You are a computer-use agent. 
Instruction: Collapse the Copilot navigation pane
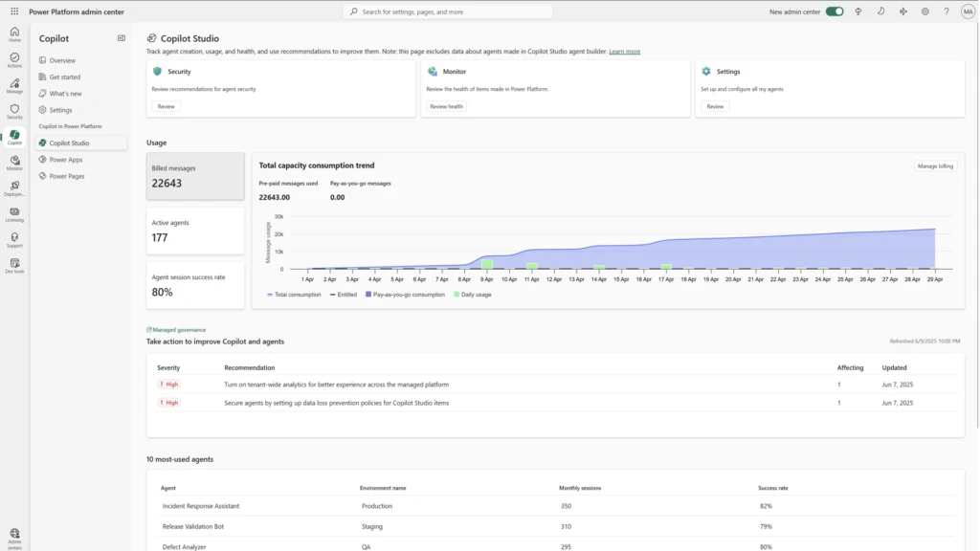(x=122, y=38)
